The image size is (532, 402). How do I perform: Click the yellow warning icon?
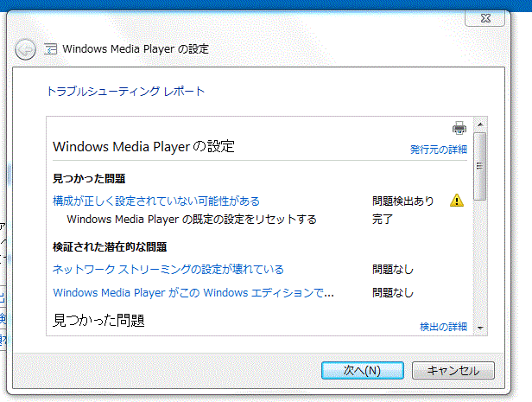[x=457, y=201]
